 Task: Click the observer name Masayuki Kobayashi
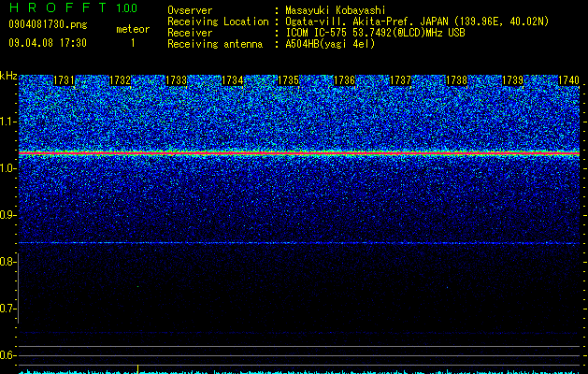pyautogui.click(x=335, y=10)
